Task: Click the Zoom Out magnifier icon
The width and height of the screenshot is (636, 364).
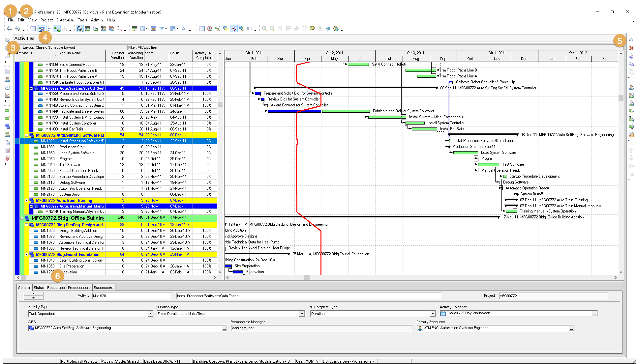Action: 272,29
